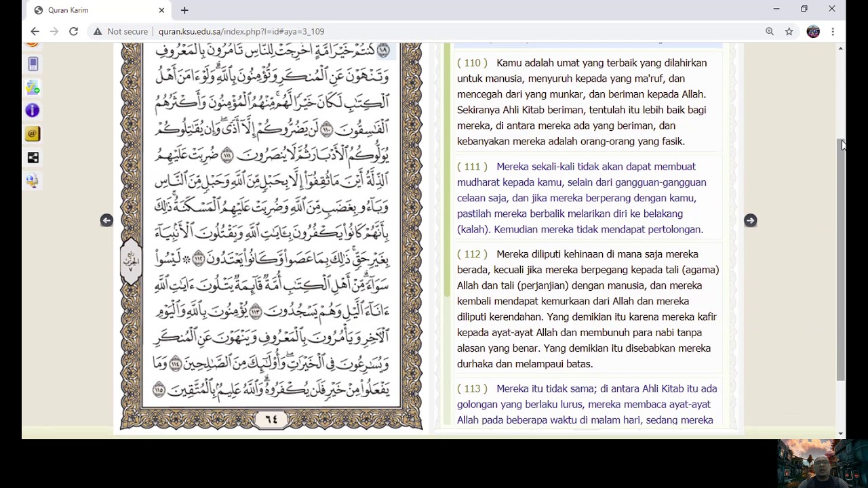The width and height of the screenshot is (868, 488).
Task: Open browser zoom magnifier icon
Action: (x=770, y=31)
